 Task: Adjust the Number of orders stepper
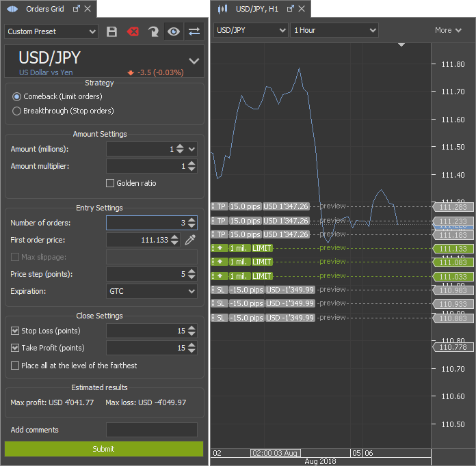tap(191, 223)
